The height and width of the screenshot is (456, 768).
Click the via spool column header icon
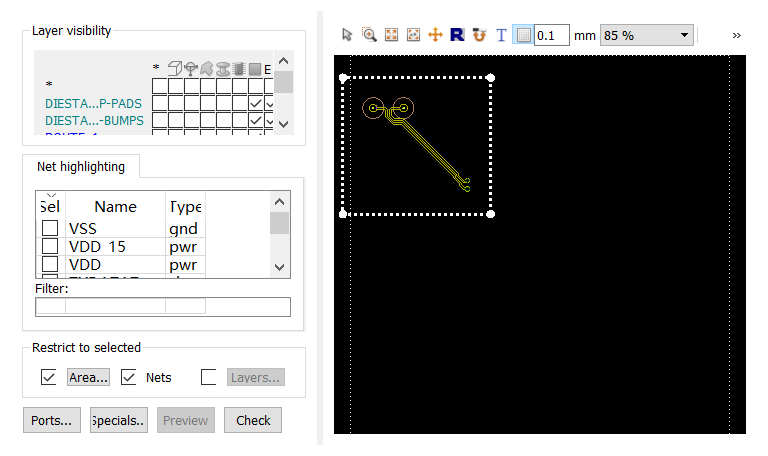tap(223, 69)
